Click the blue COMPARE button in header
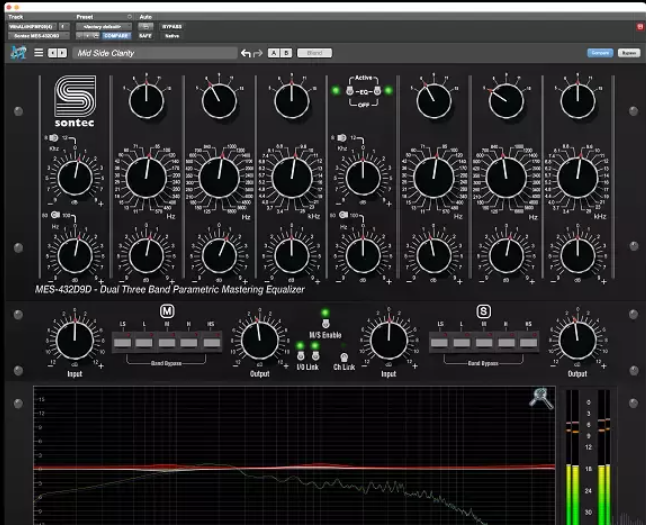This screenshot has height=525, width=646. pos(116,36)
